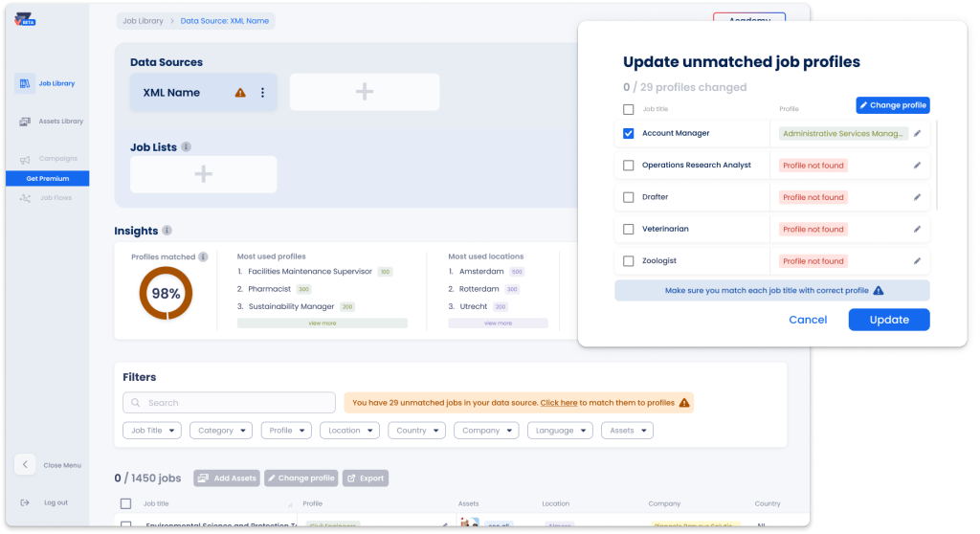
Task: Open the Job Title filter dropdown
Action: (152, 431)
